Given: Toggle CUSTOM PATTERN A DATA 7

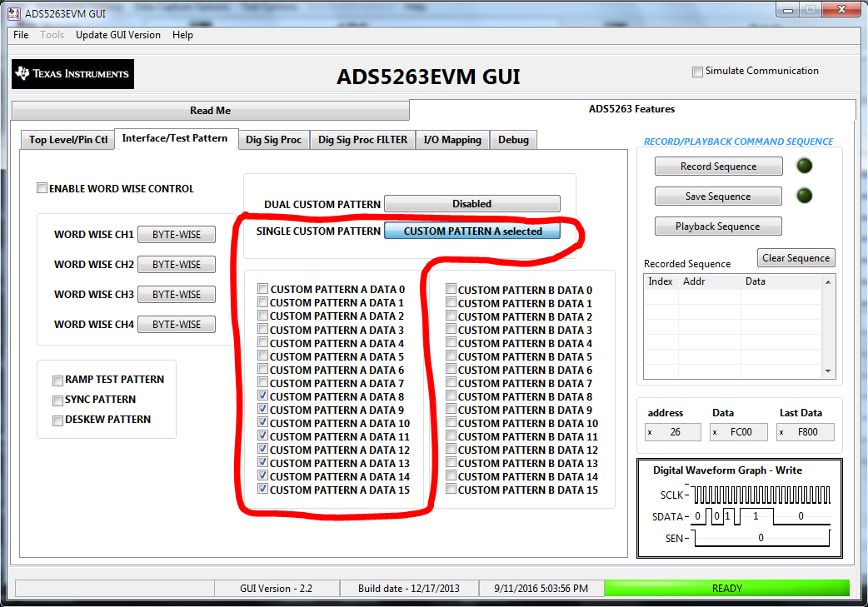Looking at the screenshot, I should (263, 382).
